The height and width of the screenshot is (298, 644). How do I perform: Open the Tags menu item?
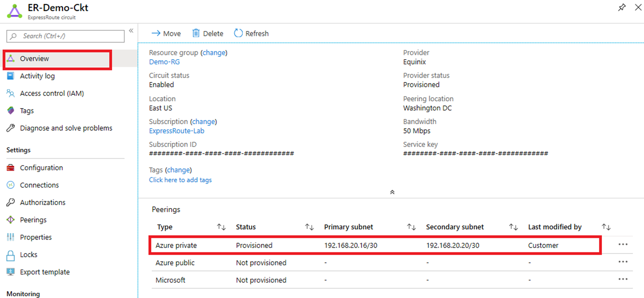(27, 111)
